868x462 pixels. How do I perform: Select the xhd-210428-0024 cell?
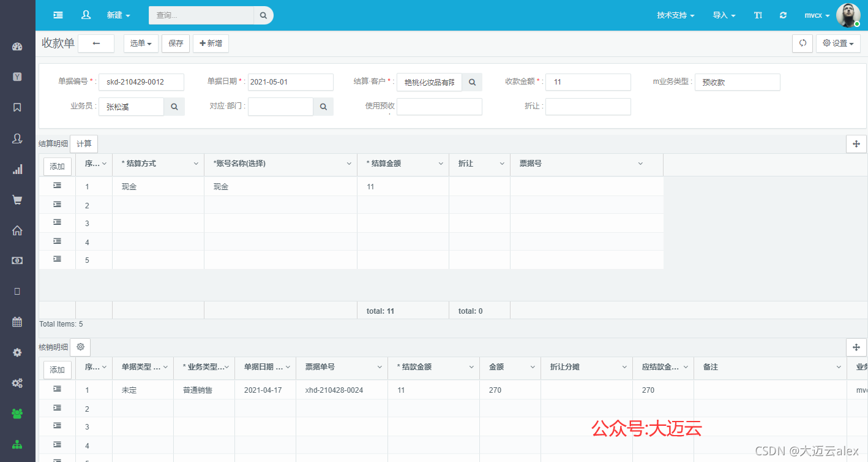tap(342, 390)
